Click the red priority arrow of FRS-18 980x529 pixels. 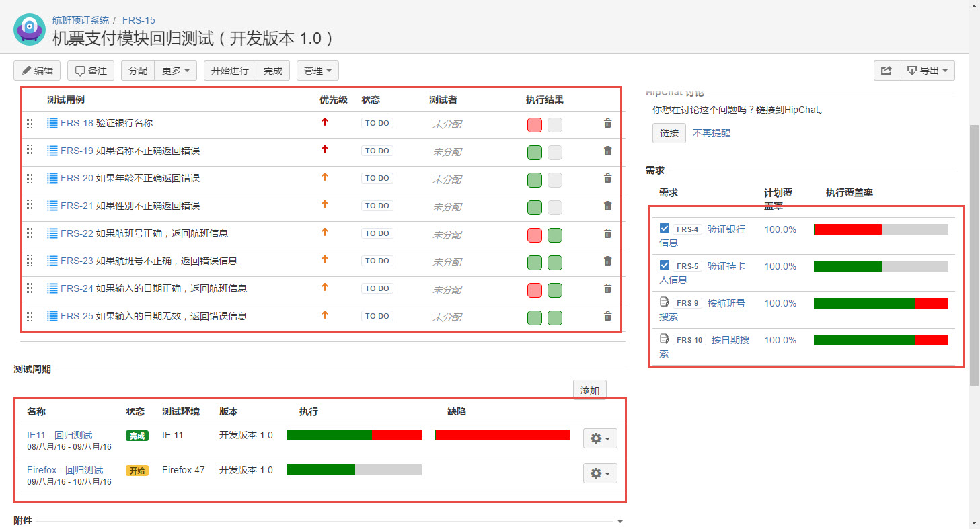325,122
